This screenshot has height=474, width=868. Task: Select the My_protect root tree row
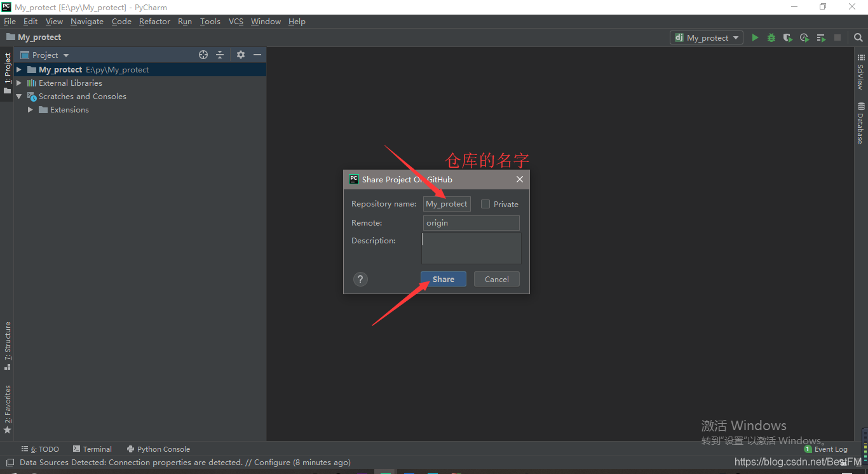tap(139, 70)
